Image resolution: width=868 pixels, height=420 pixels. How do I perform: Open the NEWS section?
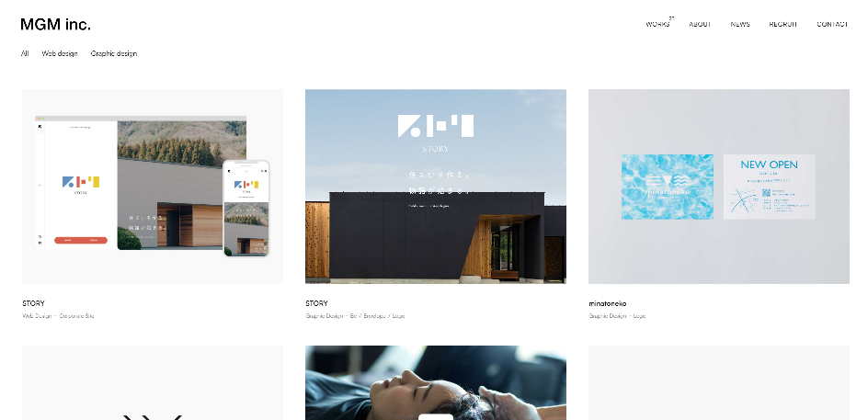[740, 24]
